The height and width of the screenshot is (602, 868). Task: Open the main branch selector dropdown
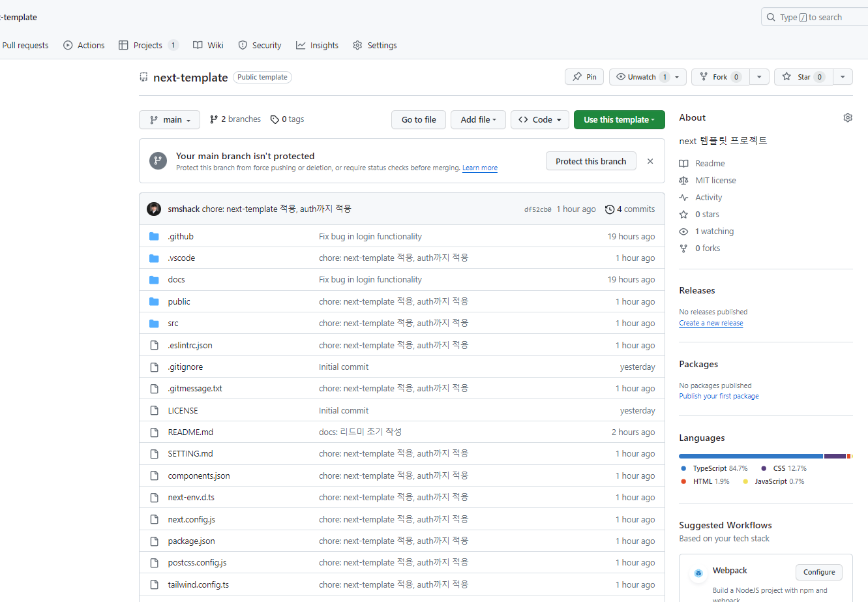[x=170, y=119]
